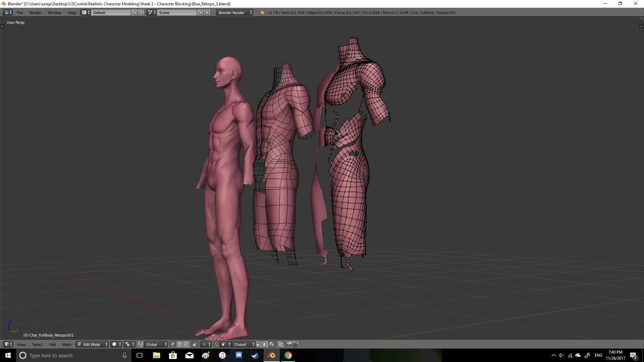Toggle the snap magnet icon
This screenshot has width=644, height=362.
coord(217,344)
